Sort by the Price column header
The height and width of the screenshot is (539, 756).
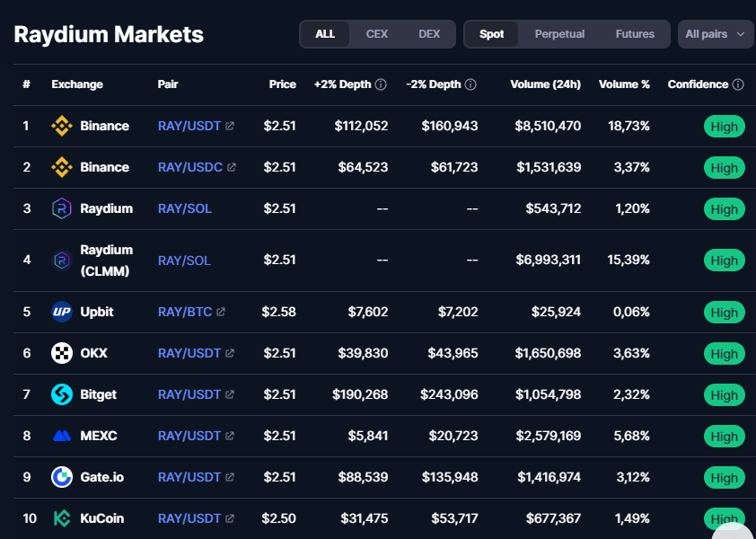(x=283, y=84)
